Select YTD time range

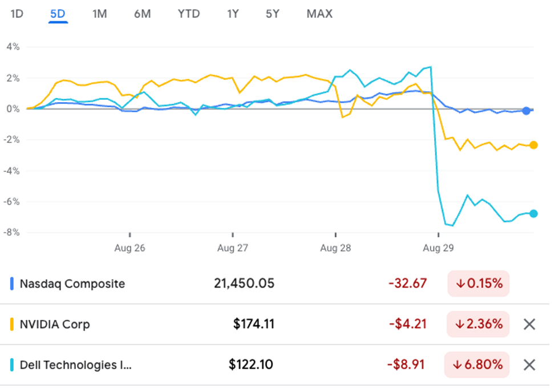coord(189,14)
